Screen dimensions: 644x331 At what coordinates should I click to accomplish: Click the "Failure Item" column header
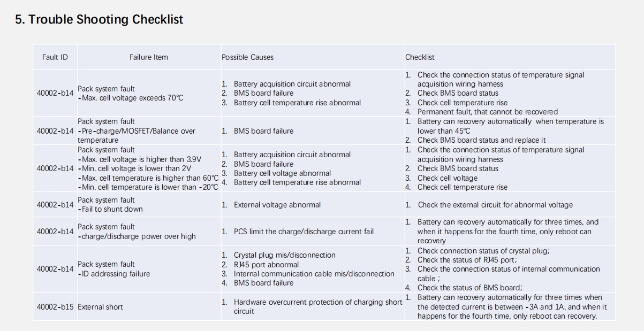click(x=148, y=57)
